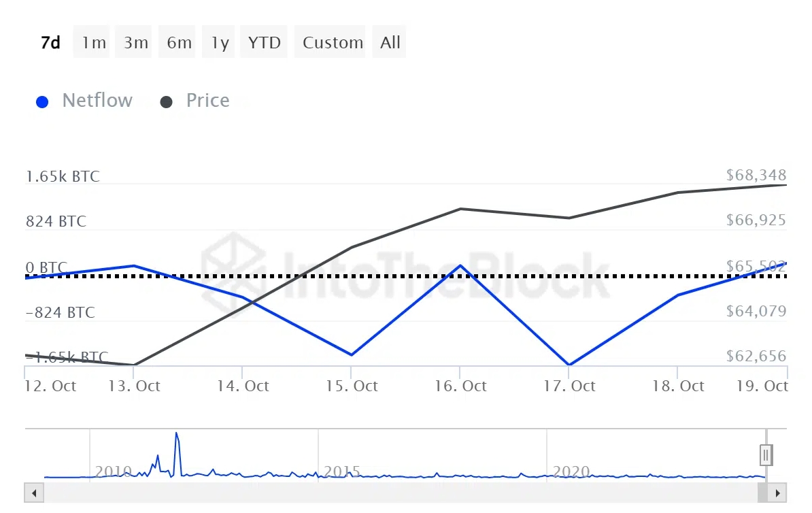Click the 2010 spike in navigator
This screenshot has height=513, width=812.
click(x=176, y=434)
